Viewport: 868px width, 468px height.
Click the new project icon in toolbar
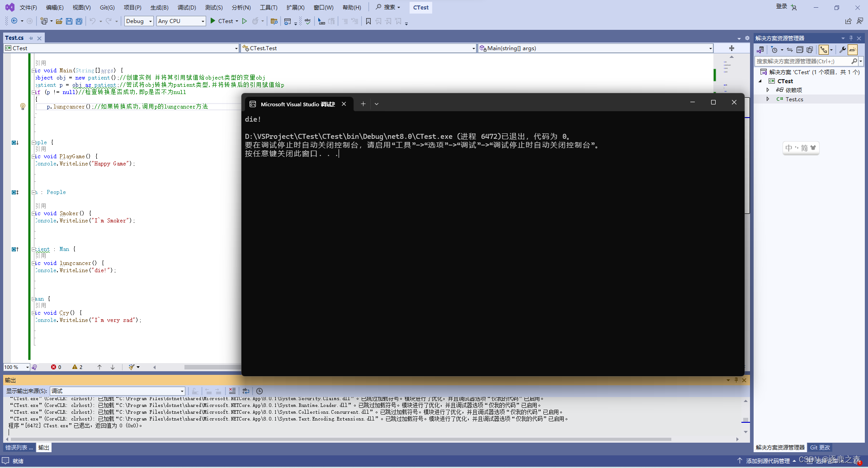click(44, 21)
